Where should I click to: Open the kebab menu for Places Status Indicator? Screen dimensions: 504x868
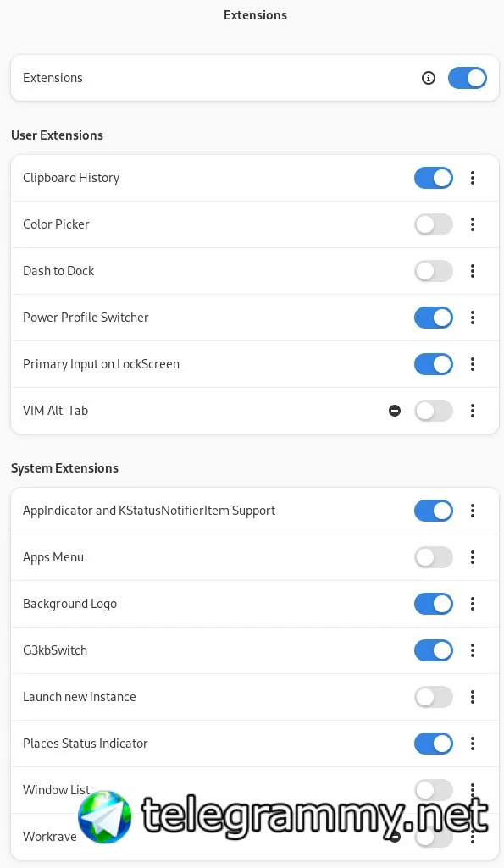473,744
